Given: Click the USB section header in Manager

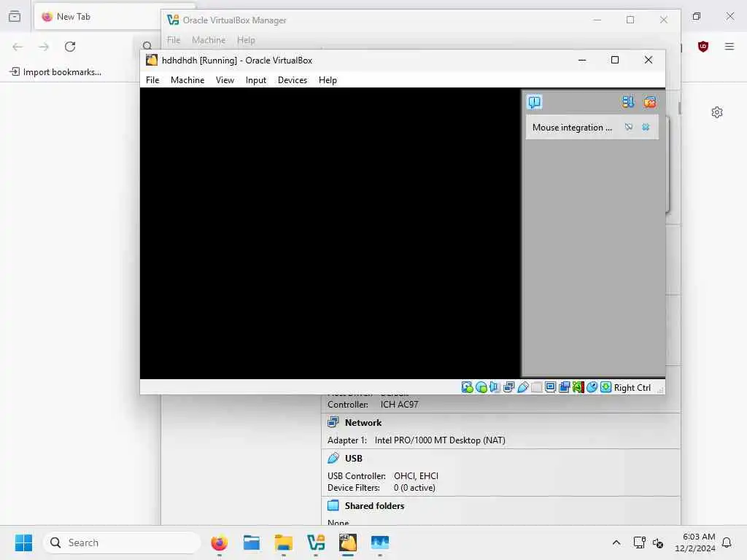Looking at the screenshot, I should click(354, 458).
